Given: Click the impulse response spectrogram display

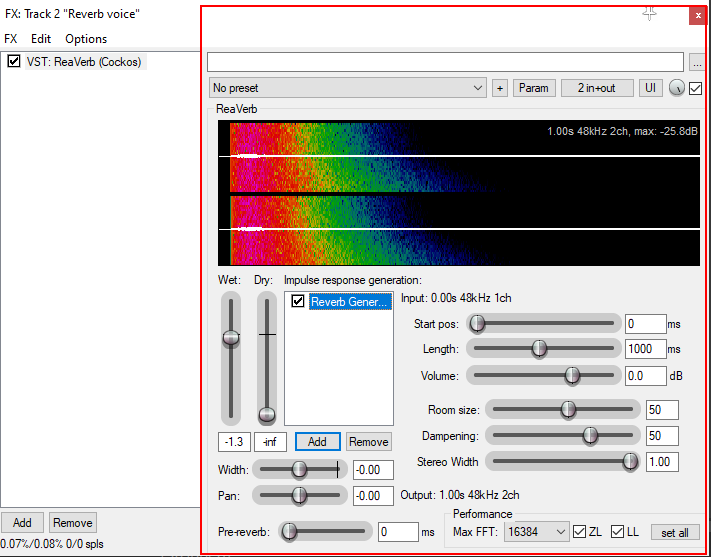Looking at the screenshot, I should (459, 193).
